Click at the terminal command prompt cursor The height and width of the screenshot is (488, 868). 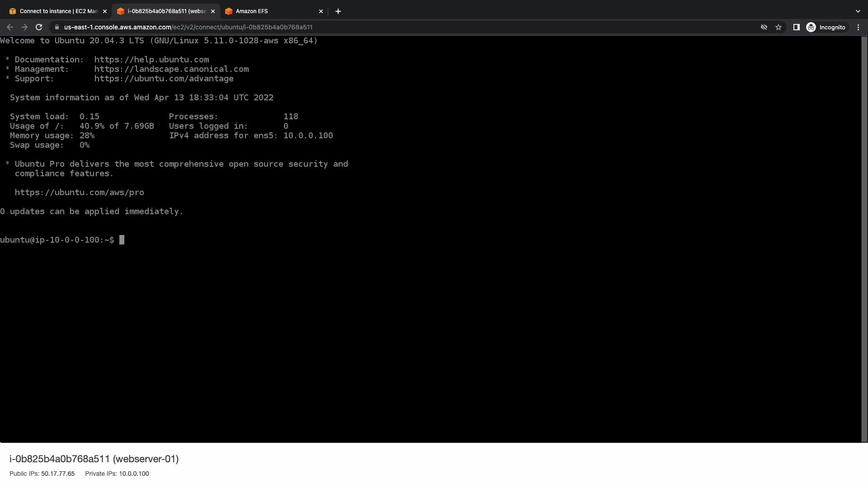[122, 240]
